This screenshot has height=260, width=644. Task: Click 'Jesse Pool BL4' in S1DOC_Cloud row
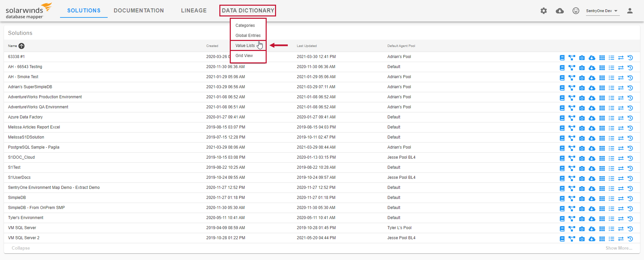(401, 157)
